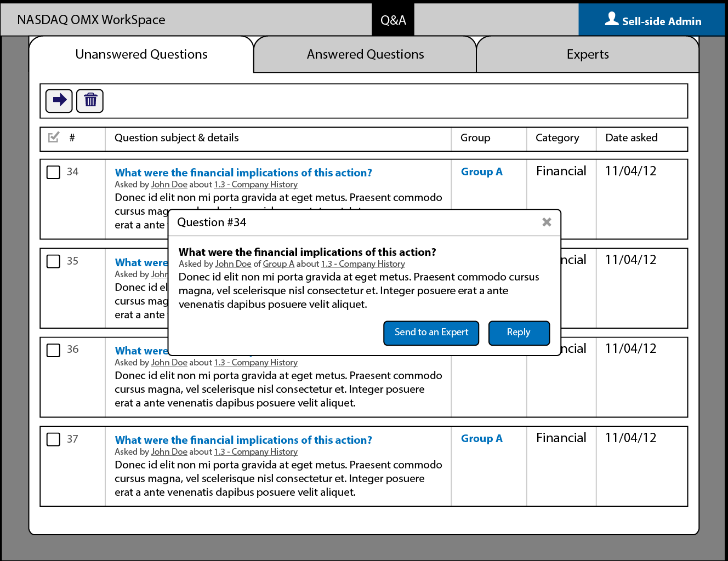Click the NASDAQ OMX WorkSpace title
This screenshot has height=561, width=728.
pyautogui.click(x=91, y=20)
